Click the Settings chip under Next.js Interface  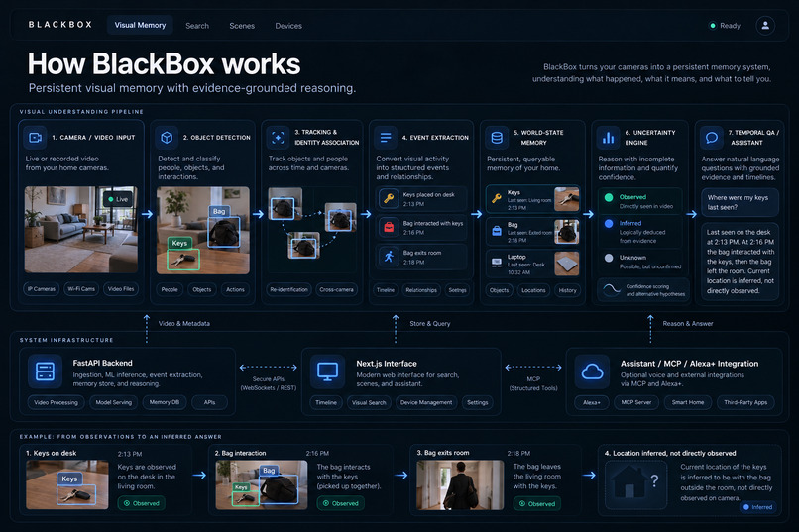click(x=478, y=402)
